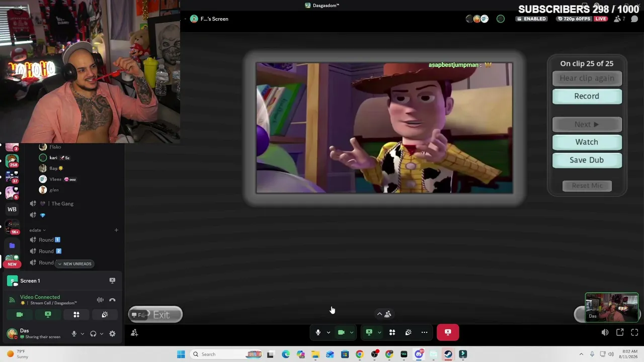Open screen share options arrow
This screenshot has height=362, width=644.
[379, 332]
